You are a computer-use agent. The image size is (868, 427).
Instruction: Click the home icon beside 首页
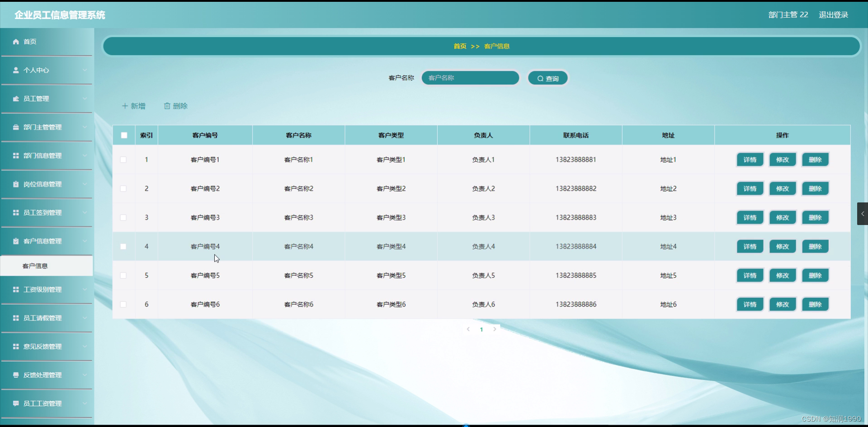[16, 42]
